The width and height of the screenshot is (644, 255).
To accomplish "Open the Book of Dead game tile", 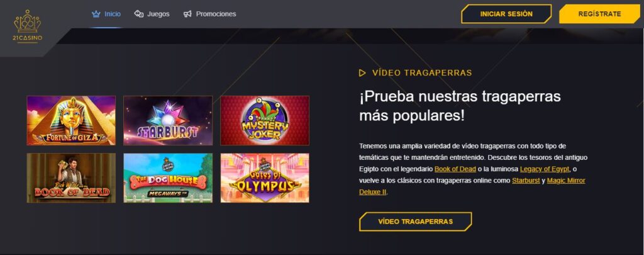I will [x=71, y=178].
